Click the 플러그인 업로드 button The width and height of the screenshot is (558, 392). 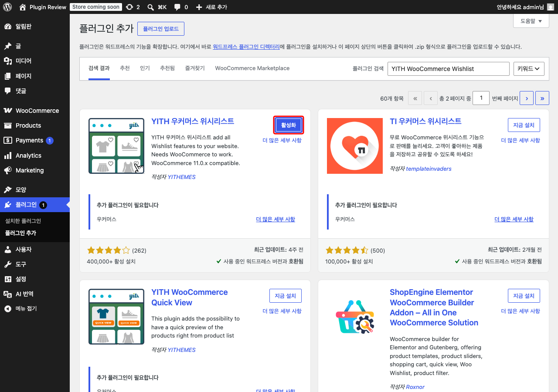coord(161,29)
